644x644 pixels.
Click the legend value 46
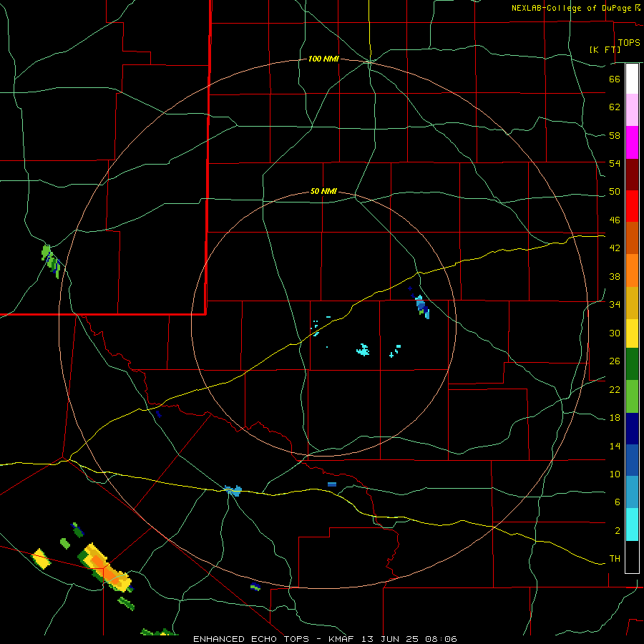(615, 220)
